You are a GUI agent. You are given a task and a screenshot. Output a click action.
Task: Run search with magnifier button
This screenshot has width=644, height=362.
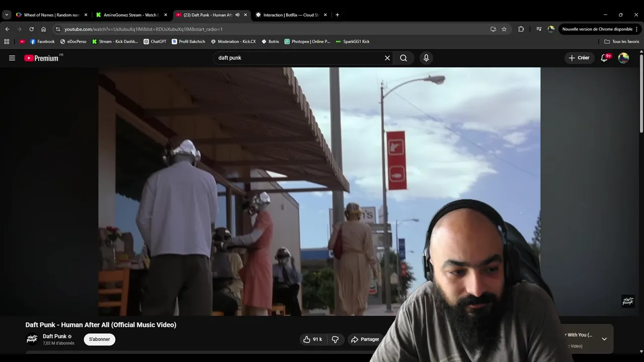404,58
